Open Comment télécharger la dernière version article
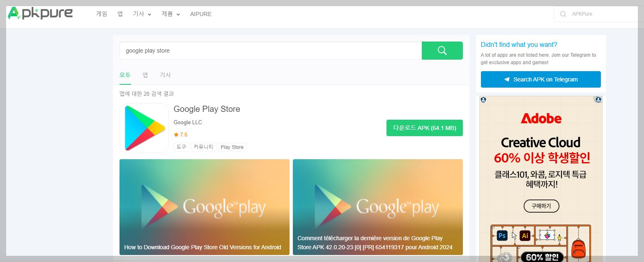This screenshot has width=644, height=262. (x=378, y=207)
